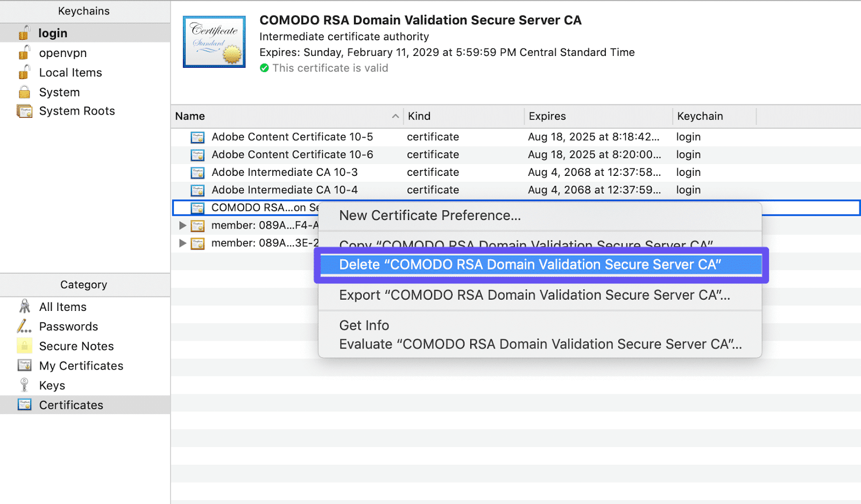The image size is (861, 504).
Task: Click the certificate icon beside Adobe Content Certificate 10-5
Action: click(197, 137)
